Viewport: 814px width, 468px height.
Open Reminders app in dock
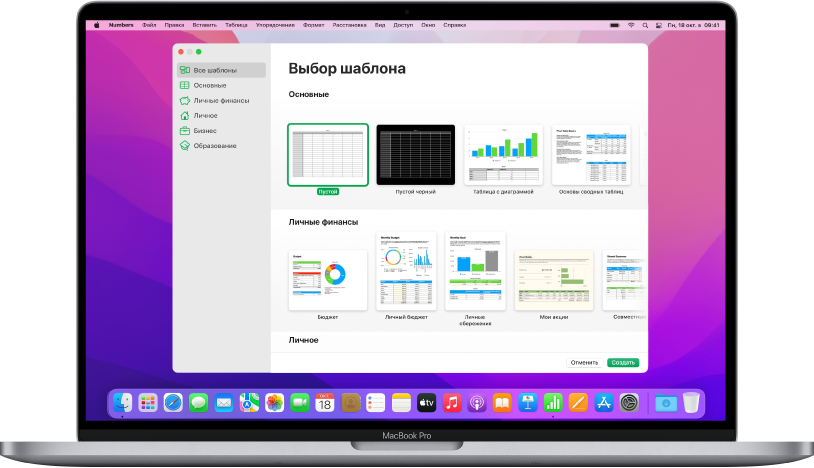point(375,403)
